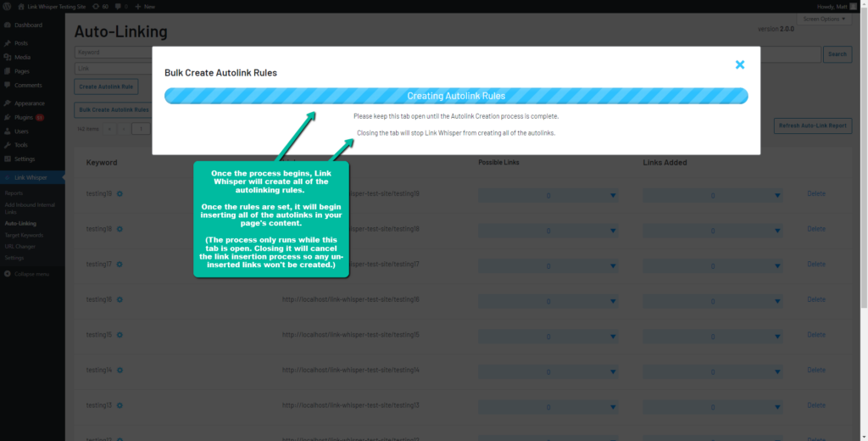Expand Possible Links dropdown for testing17
The height and width of the screenshot is (441, 868).
pyautogui.click(x=548, y=266)
